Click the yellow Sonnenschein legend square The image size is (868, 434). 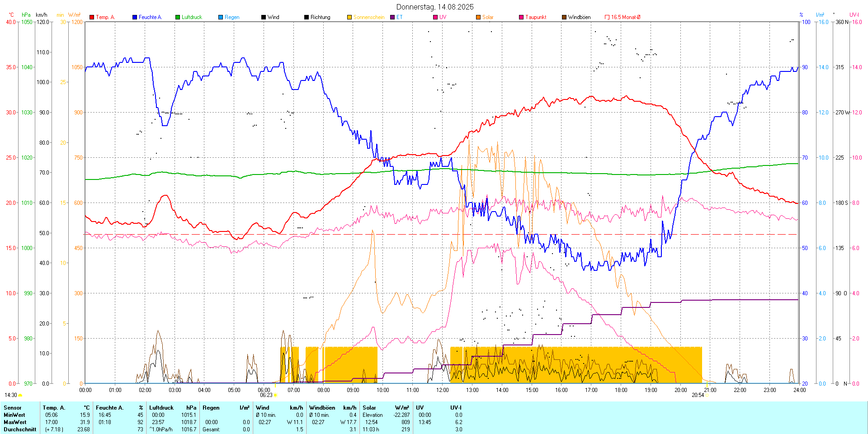click(x=349, y=17)
